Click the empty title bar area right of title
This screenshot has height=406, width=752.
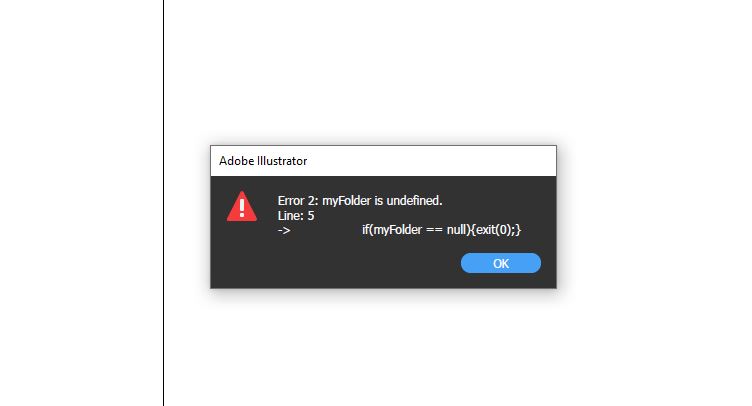pos(432,161)
